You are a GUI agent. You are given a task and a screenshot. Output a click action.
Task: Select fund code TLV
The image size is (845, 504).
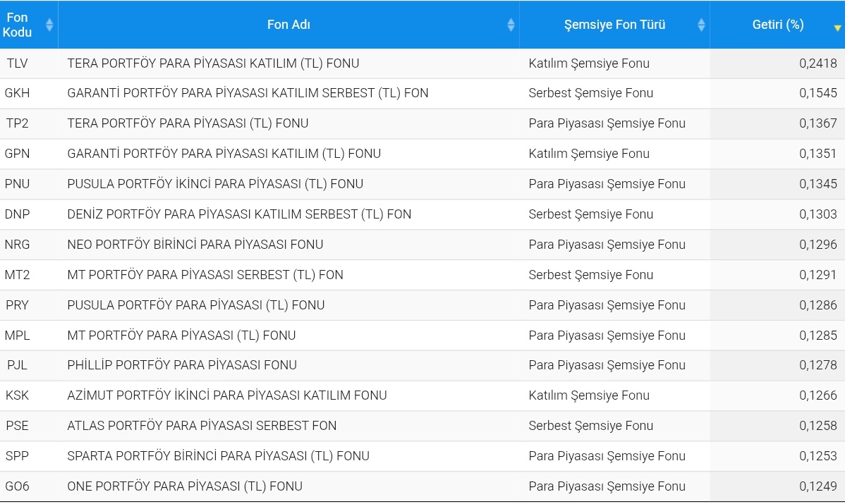pos(17,63)
